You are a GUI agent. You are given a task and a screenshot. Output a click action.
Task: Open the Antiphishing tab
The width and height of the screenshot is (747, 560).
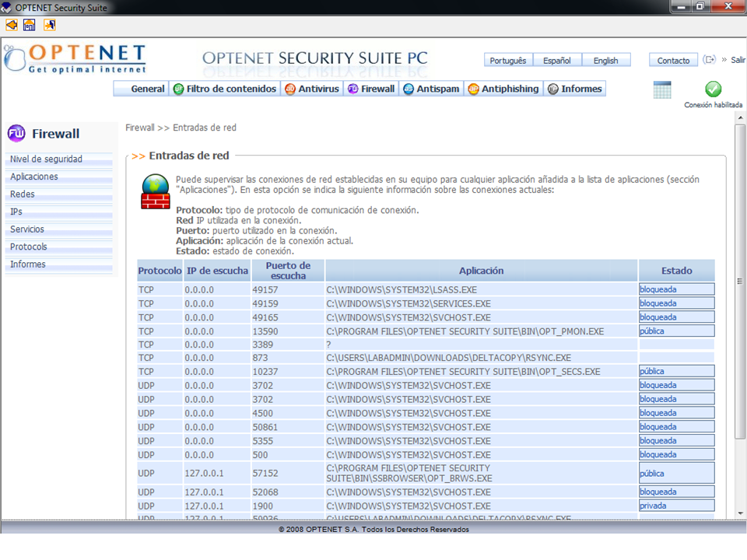click(x=503, y=89)
